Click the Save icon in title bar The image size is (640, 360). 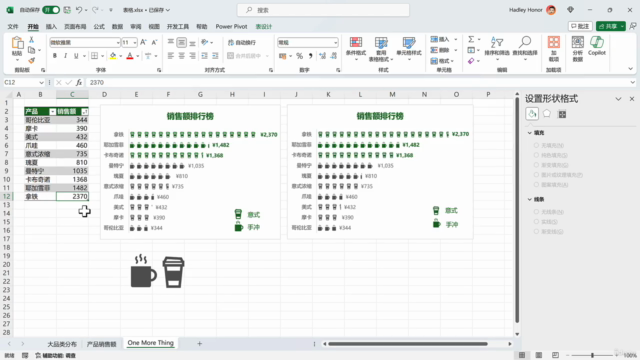67,10
